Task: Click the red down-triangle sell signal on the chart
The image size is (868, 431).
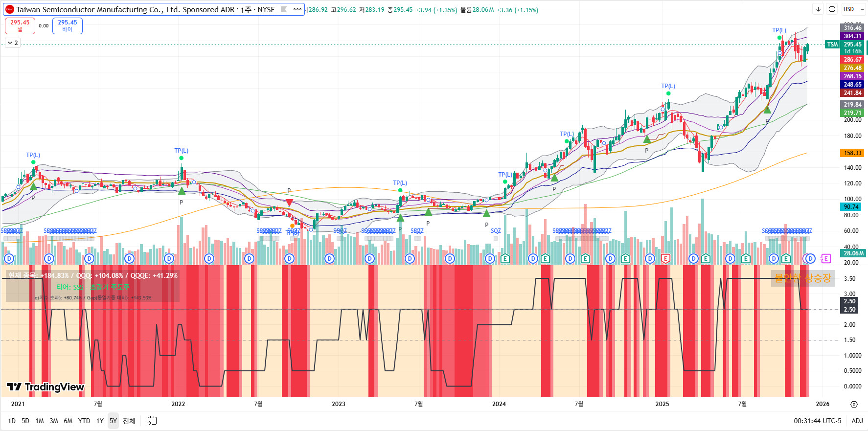Action: [x=289, y=203]
